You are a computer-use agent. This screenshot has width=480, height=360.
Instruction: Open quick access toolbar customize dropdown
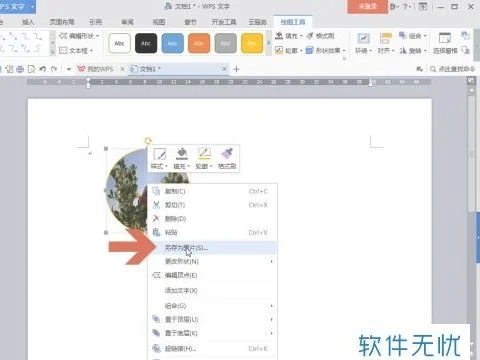tap(69, 69)
